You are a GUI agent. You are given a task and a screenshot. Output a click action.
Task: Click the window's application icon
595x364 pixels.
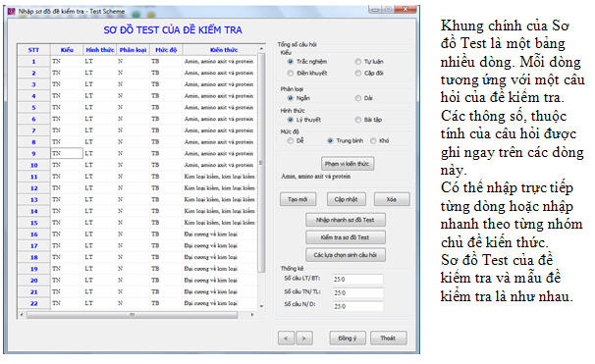[x=12, y=11]
